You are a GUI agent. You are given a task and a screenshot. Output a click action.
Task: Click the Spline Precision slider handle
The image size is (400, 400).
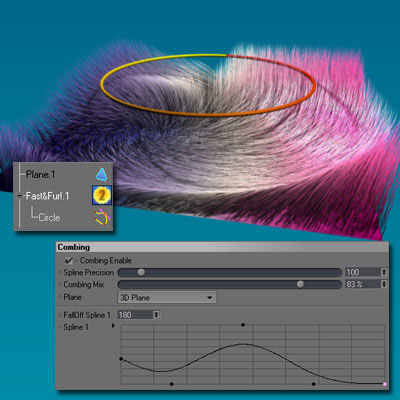coord(141,272)
